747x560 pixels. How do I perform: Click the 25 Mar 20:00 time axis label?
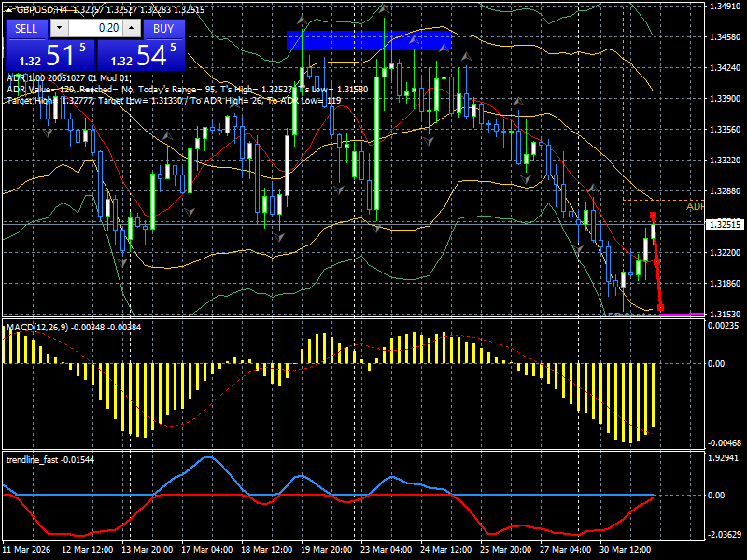point(506,549)
